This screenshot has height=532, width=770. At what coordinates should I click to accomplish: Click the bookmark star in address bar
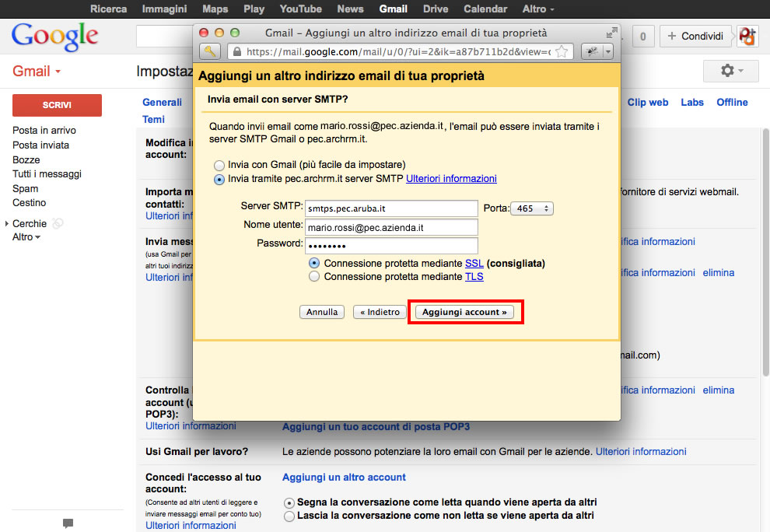click(563, 52)
